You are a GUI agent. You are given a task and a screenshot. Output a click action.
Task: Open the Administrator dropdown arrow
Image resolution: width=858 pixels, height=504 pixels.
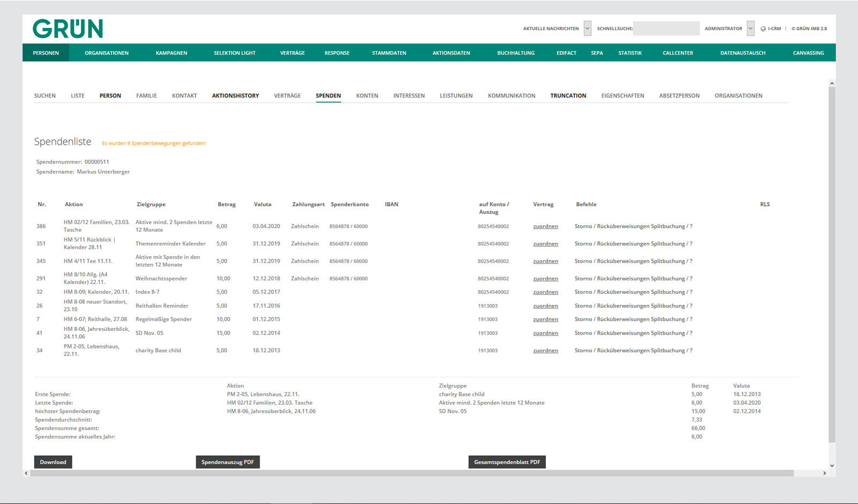pyautogui.click(x=751, y=28)
